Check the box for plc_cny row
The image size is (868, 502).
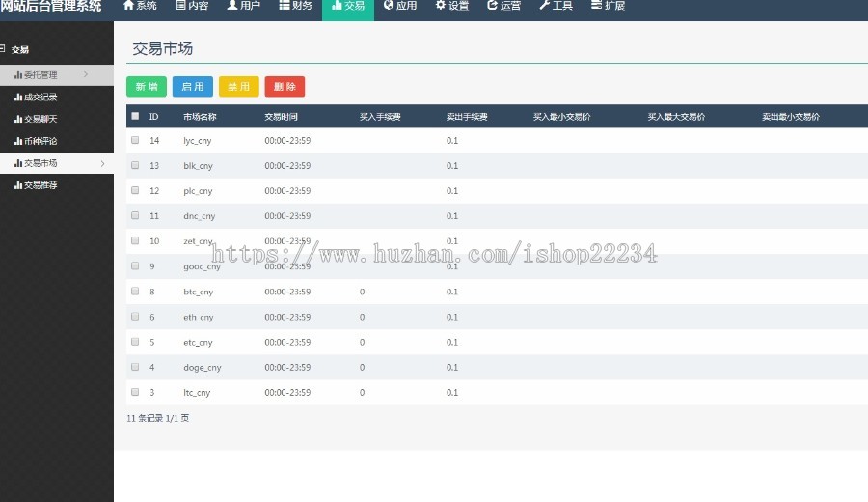(x=135, y=190)
